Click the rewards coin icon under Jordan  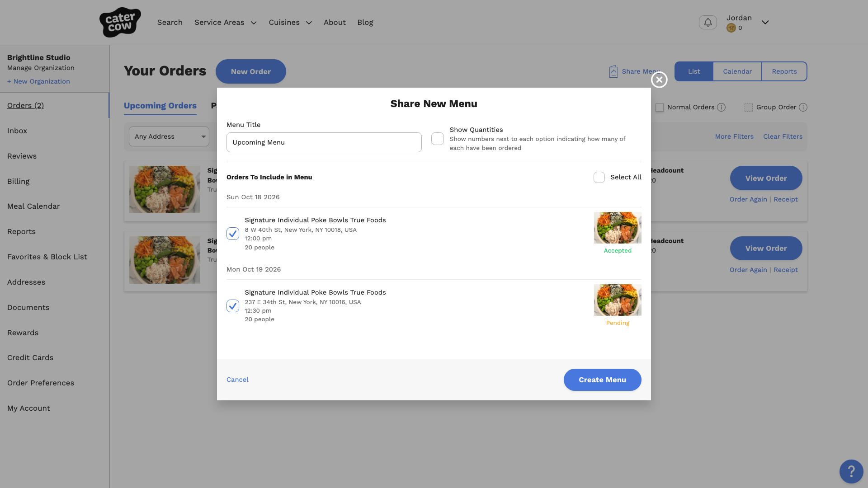click(731, 28)
